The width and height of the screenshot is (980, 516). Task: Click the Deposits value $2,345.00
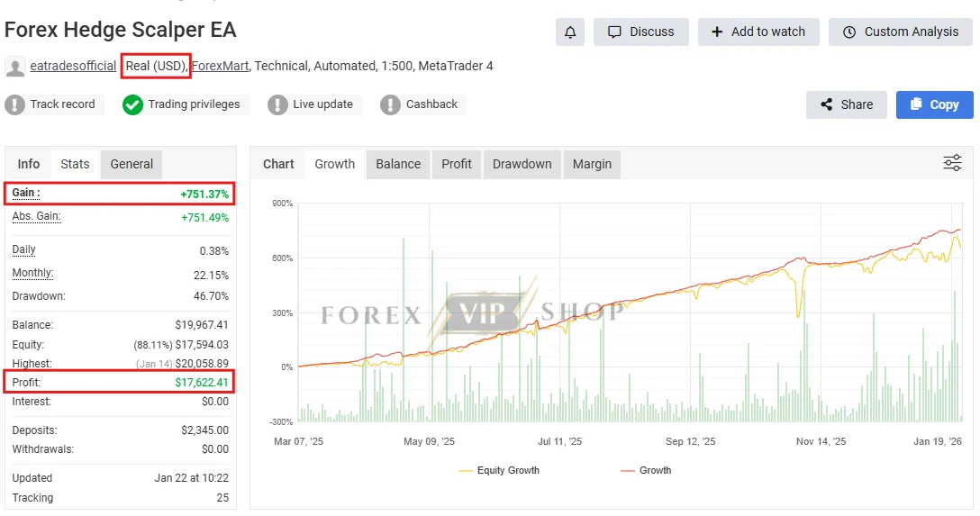tap(205, 430)
